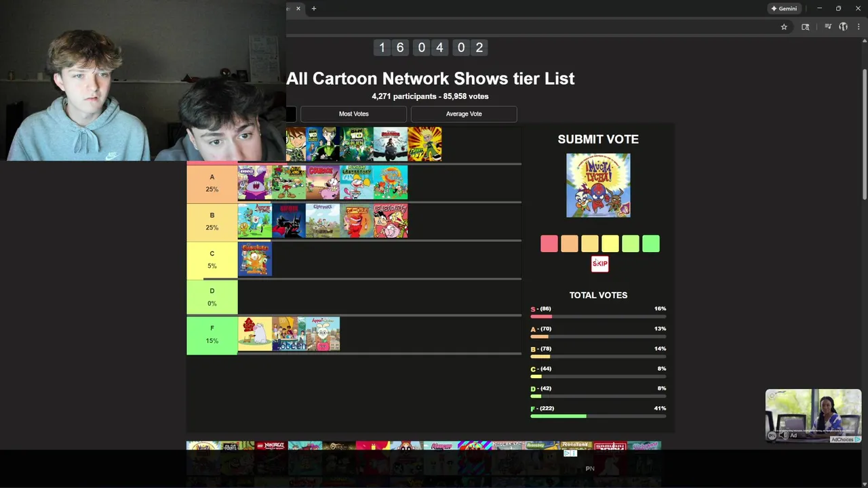
Task: Click the S total votes bar
Action: coord(598,317)
